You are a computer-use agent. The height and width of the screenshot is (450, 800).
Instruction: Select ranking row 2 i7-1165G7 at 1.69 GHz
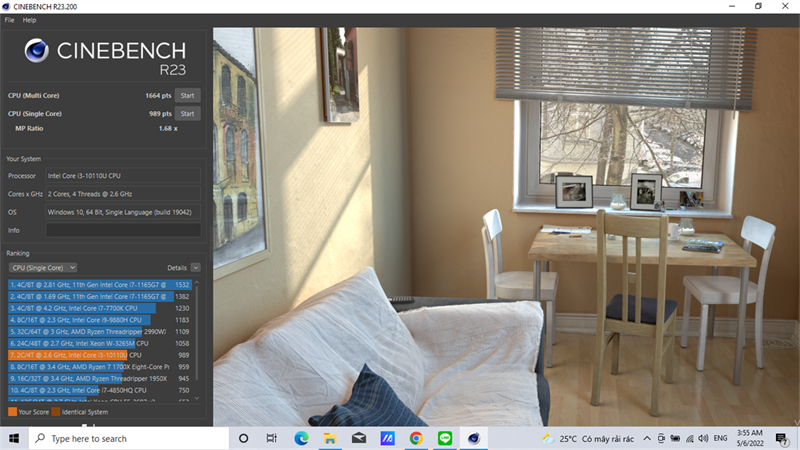(x=99, y=296)
